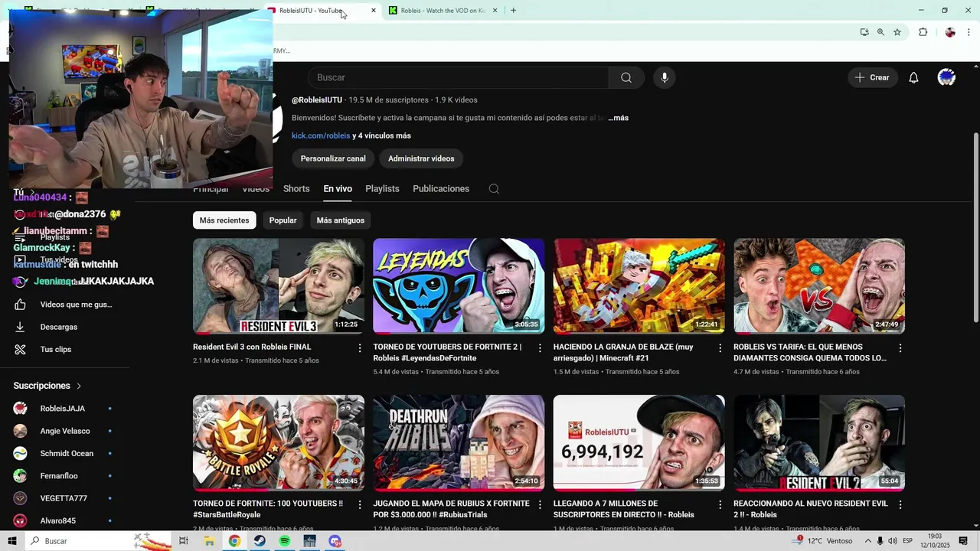The image size is (980, 551).
Task: Bookmark this page with the star icon
Action: coord(897,32)
